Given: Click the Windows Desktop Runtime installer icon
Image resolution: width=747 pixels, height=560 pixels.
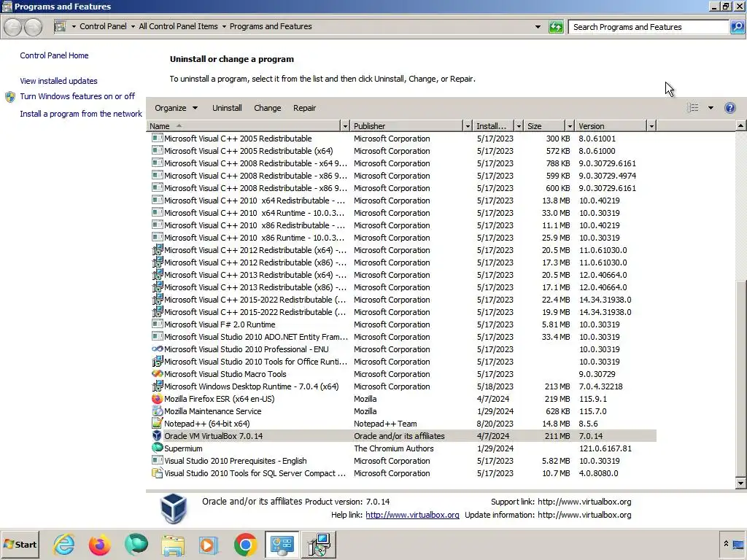Looking at the screenshot, I should (158, 386).
